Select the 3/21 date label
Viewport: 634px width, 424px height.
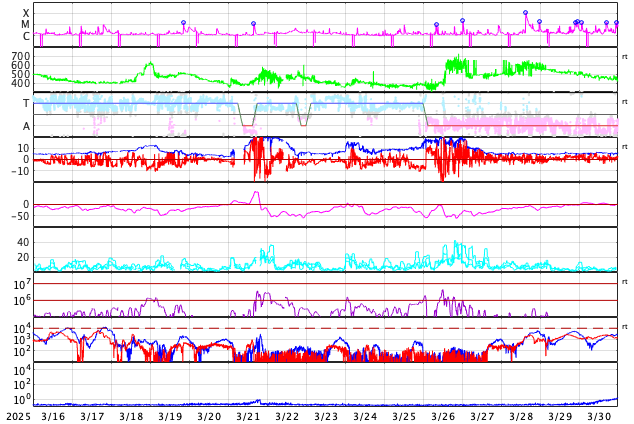[248, 416]
